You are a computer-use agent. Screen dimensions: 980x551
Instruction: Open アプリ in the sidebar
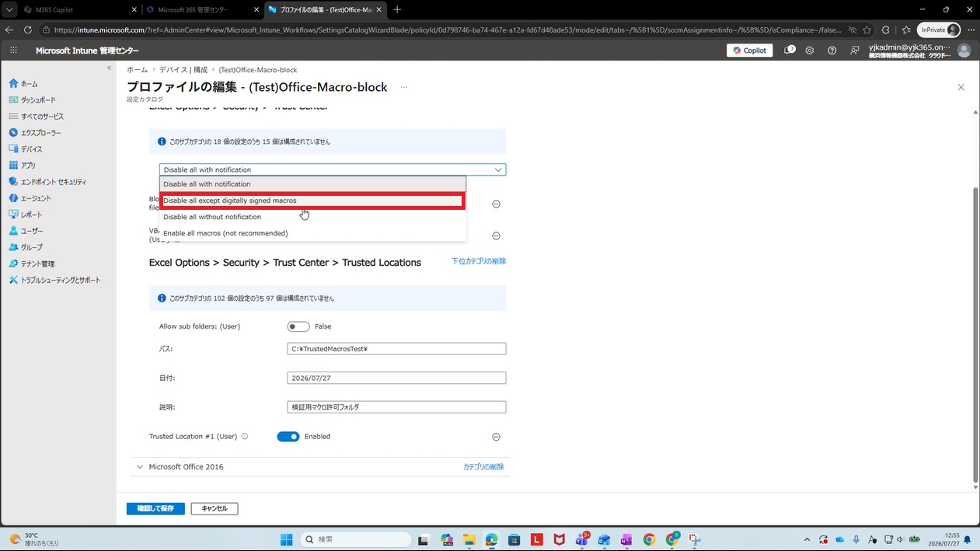click(x=23, y=166)
